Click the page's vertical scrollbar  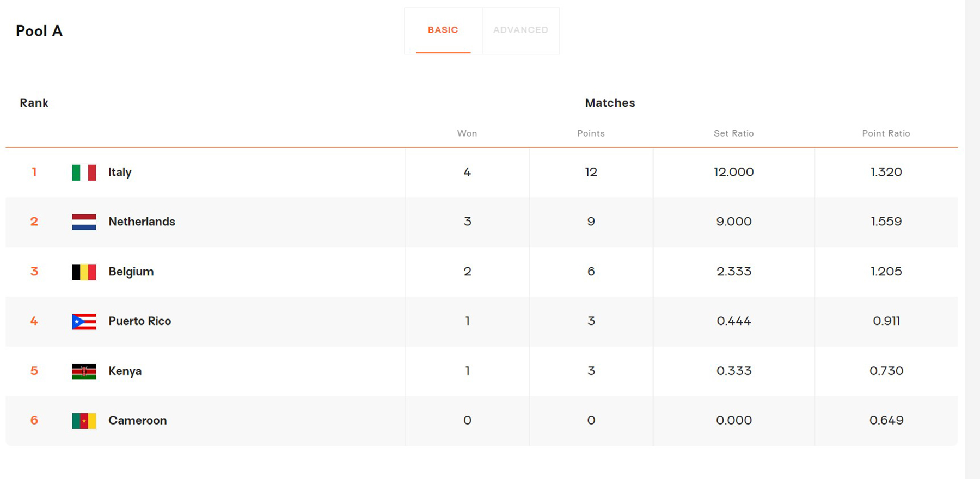972,239
